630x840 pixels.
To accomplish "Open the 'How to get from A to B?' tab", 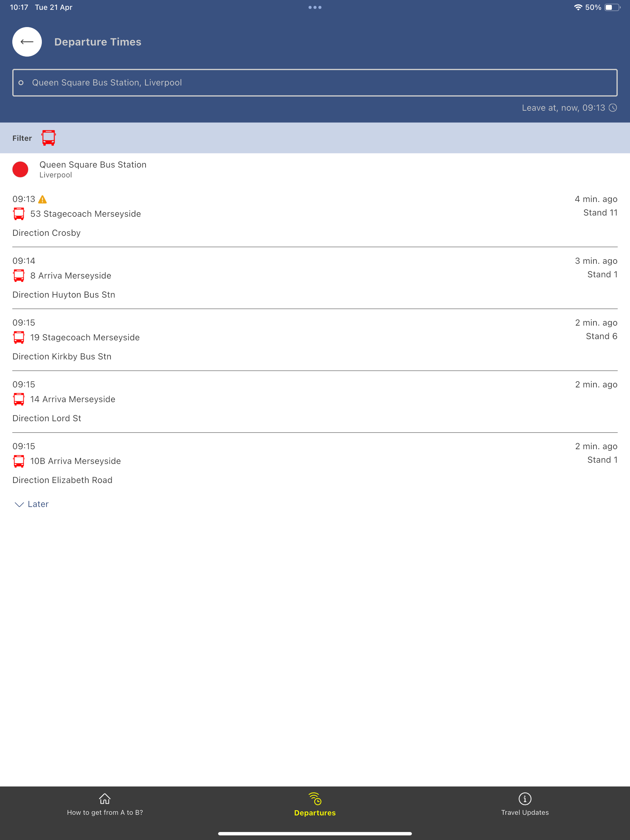I will click(x=105, y=804).
